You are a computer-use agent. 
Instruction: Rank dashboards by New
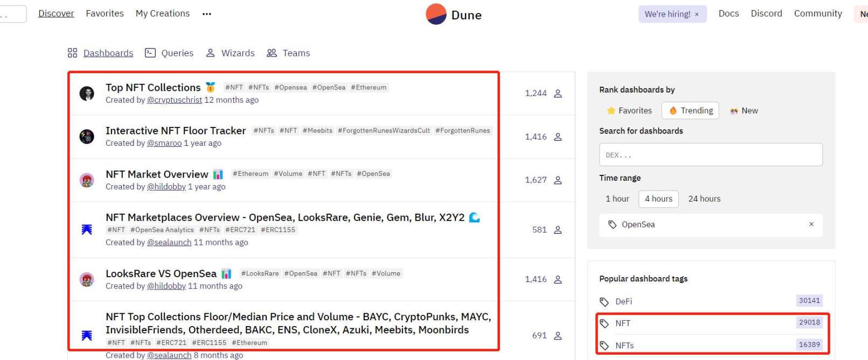click(x=744, y=110)
